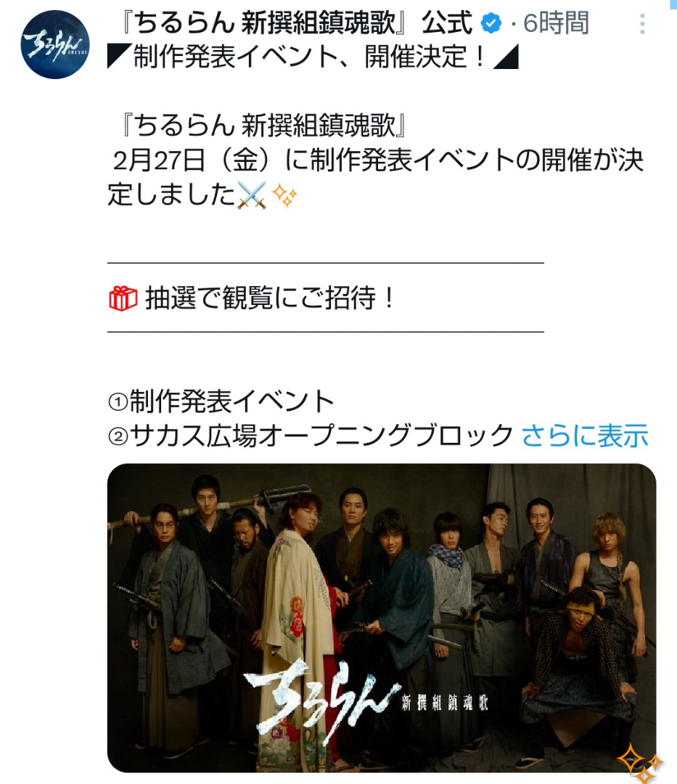
Task: Click the line 抽選で観覧にご招待！
Action: click(271, 298)
